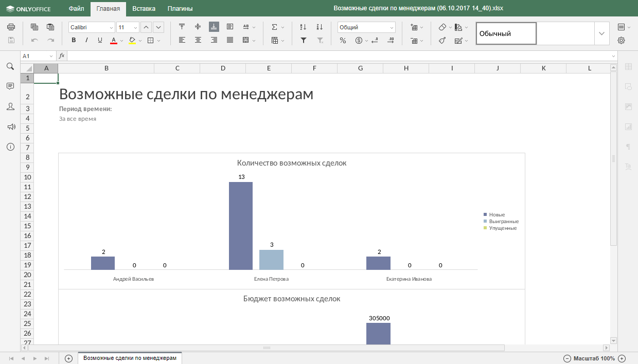
Task: Justify text alignment
Action: coord(230,40)
